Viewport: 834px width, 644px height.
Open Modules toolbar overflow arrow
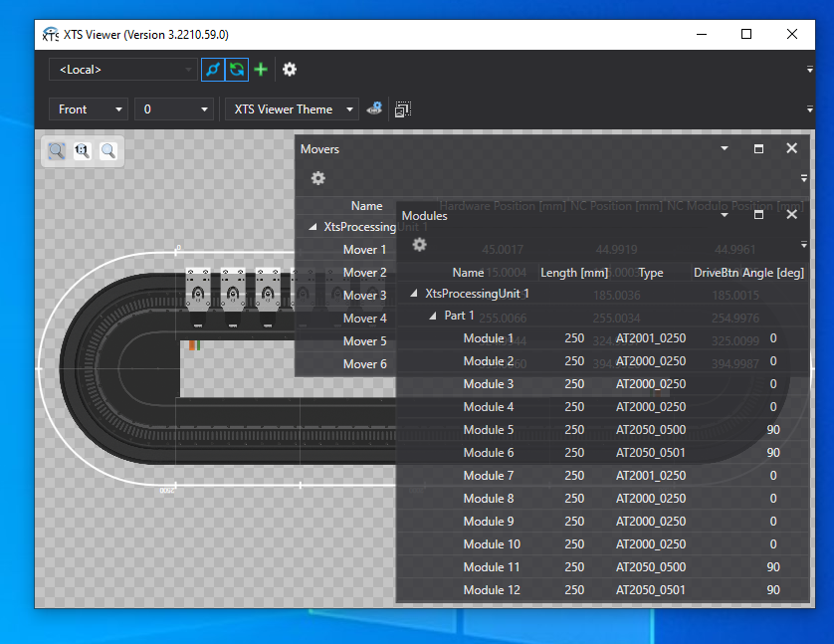click(x=804, y=245)
